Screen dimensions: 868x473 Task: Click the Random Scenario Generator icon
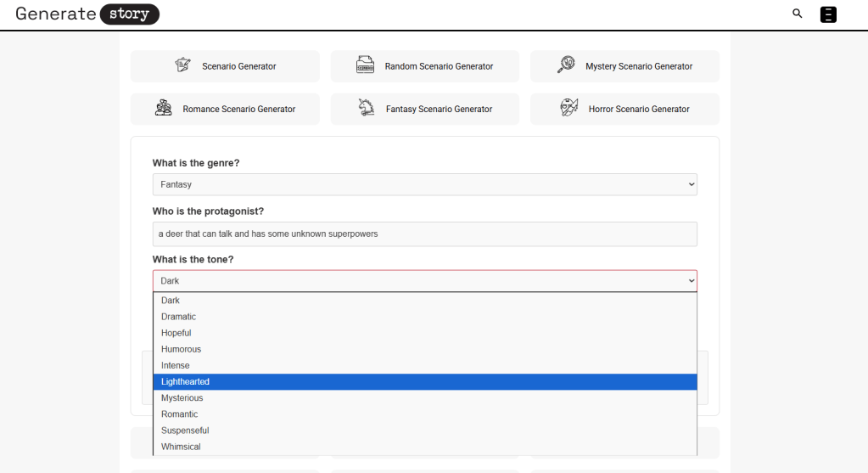click(365, 65)
